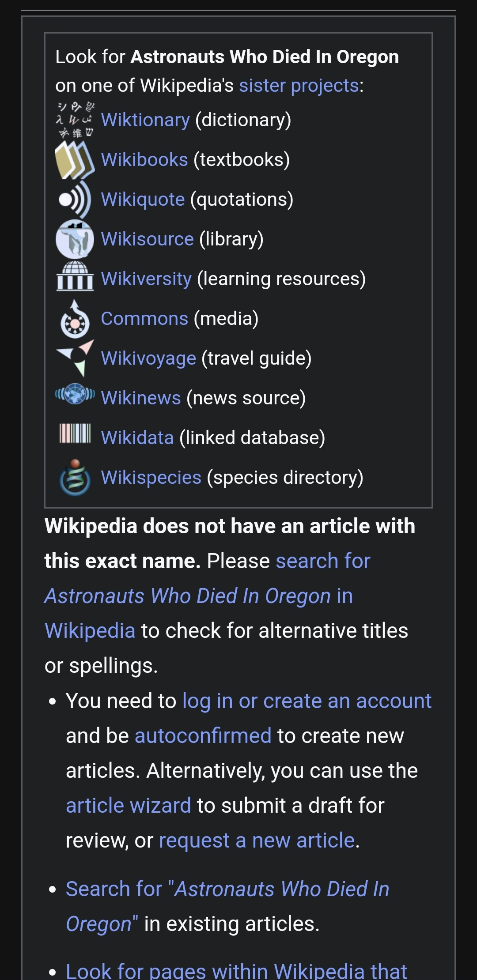Open the article wizard link
The width and height of the screenshot is (477, 980).
click(128, 805)
